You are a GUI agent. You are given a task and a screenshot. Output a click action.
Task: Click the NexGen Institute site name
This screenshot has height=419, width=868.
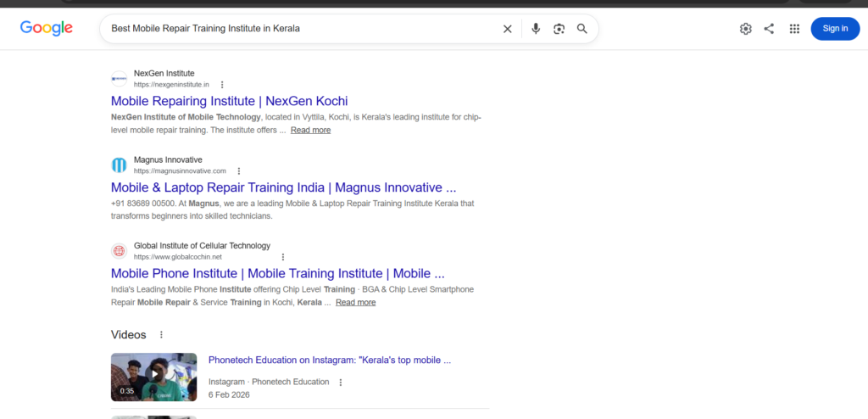[164, 73]
